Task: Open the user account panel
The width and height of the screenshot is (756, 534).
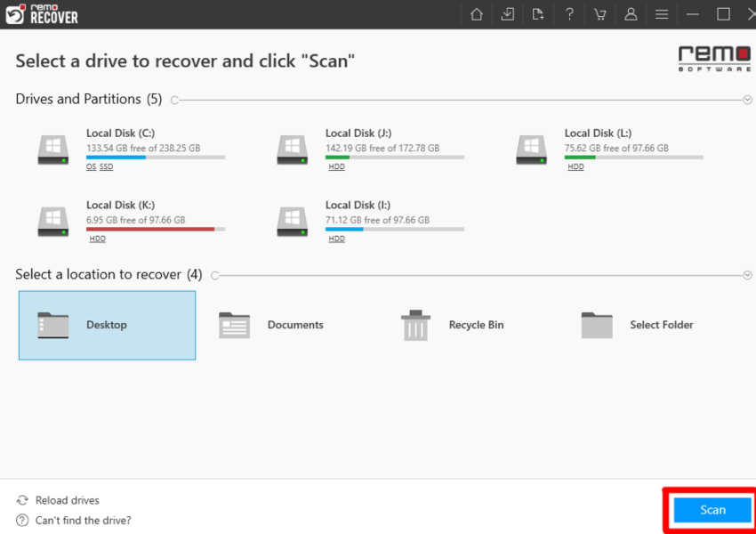Action: 631,14
